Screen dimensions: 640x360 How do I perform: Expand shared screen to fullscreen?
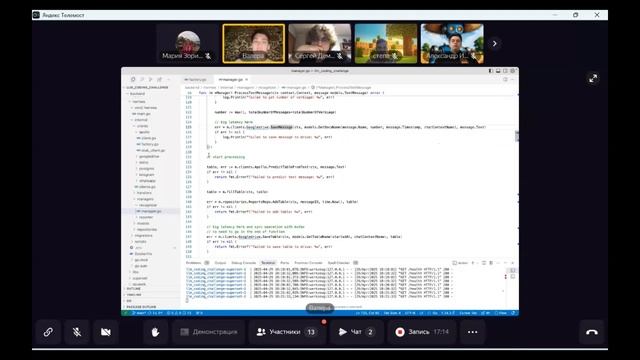[593, 78]
